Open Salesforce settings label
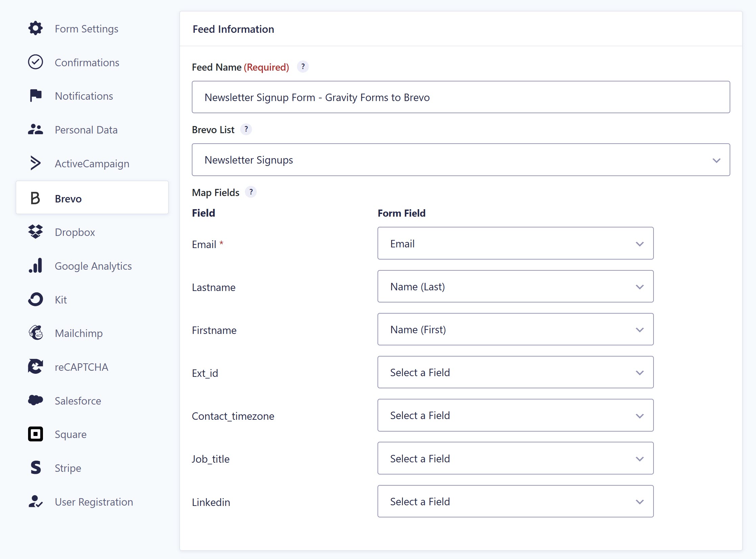 point(78,400)
